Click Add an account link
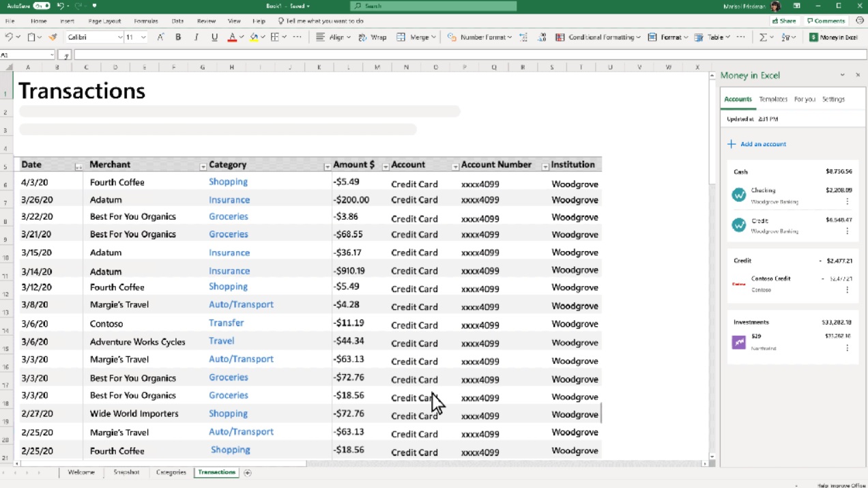This screenshot has width=868, height=488. coord(757,144)
